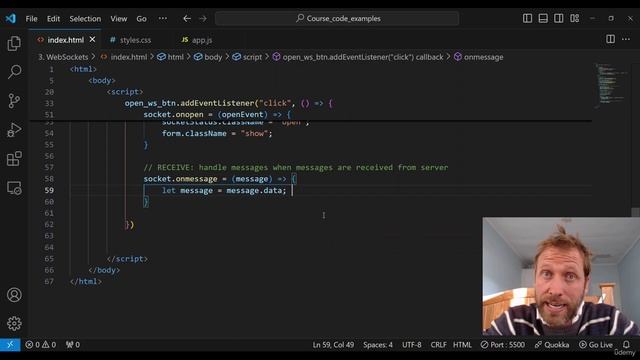
Task: Open the Source Control view
Action: (14, 101)
